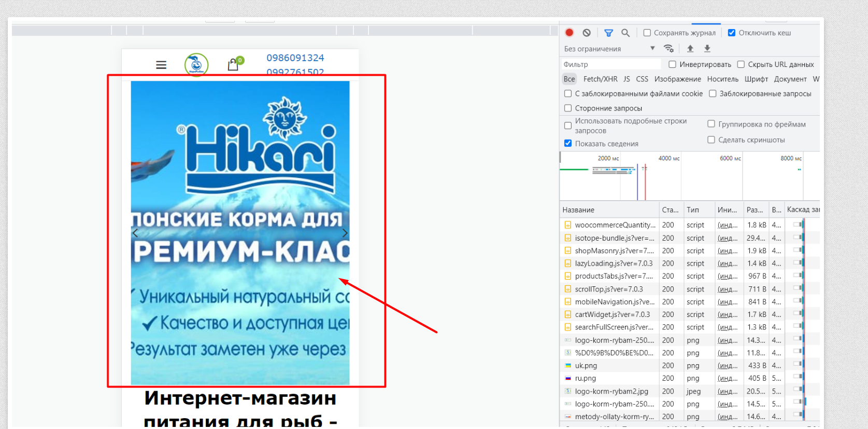Viewport: 868px width, 429px height.
Task: Open the hamburger menu on the site
Action: 161,65
